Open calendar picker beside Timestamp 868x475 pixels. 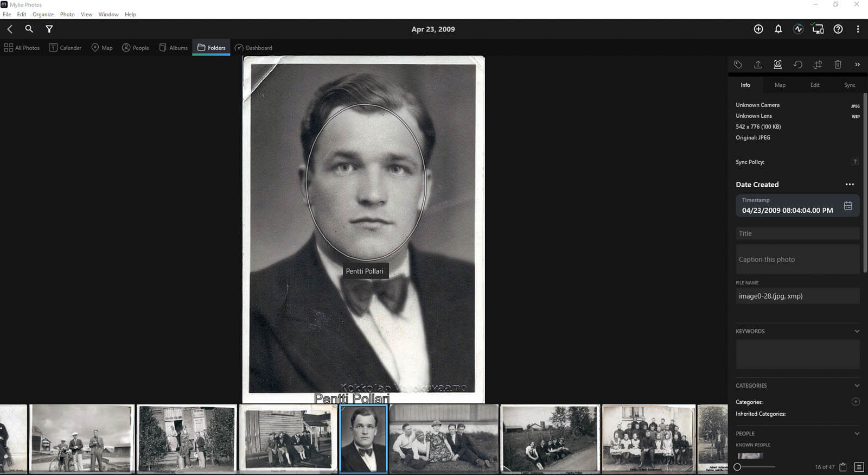pyautogui.click(x=848, y=206)
